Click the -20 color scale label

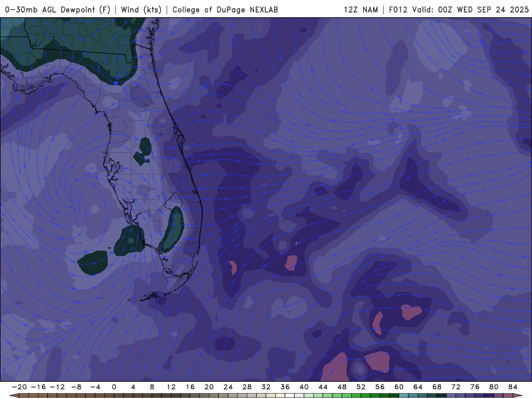19,387
